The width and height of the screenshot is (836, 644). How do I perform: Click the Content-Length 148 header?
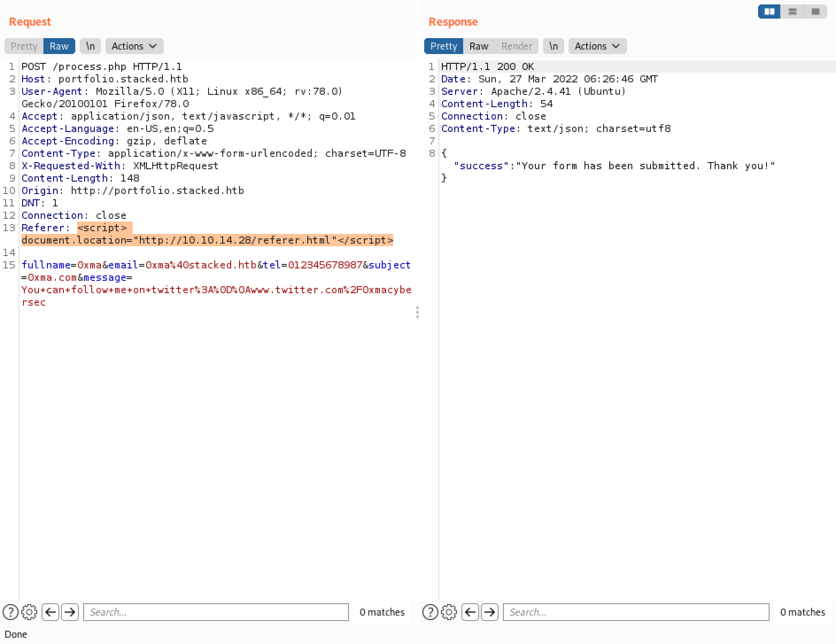click(x=81, y=178)
